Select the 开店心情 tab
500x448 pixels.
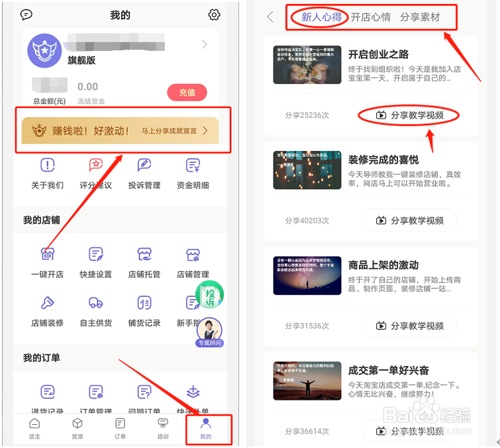[x=371, y=17]
